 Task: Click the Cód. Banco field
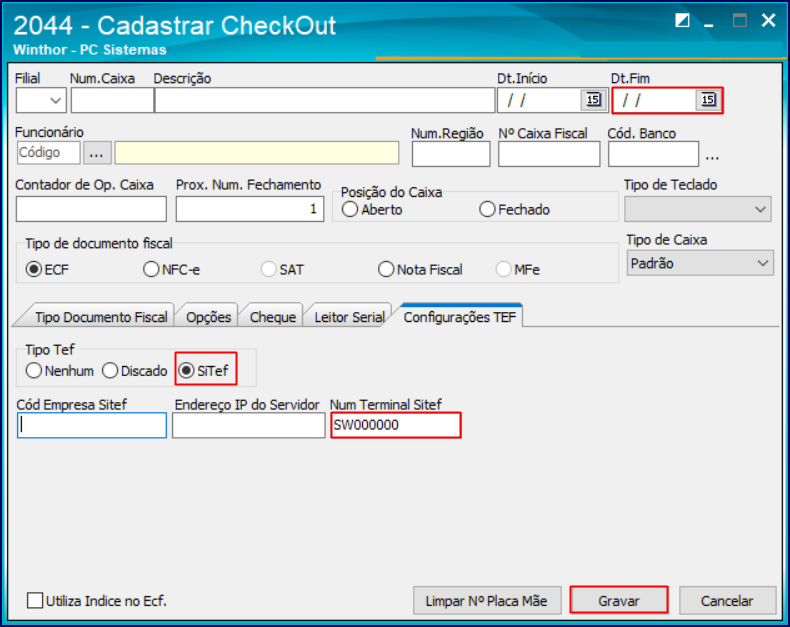(653, 154)
